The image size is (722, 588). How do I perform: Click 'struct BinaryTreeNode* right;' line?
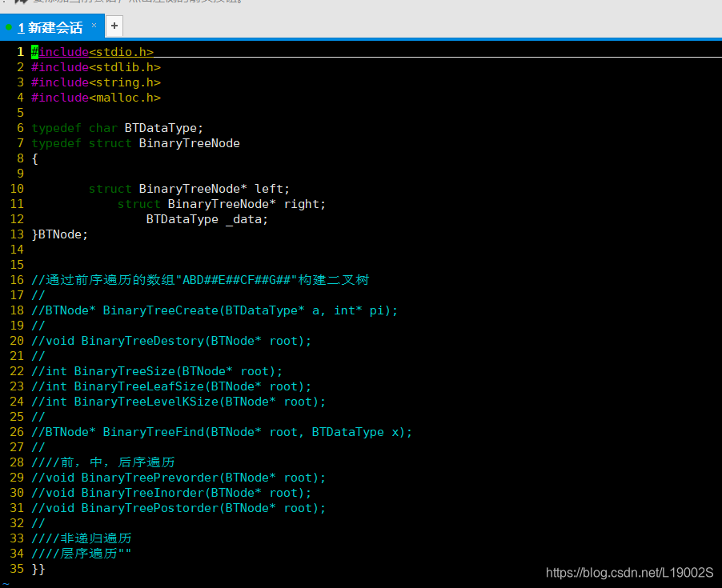(x=222, y=204)
